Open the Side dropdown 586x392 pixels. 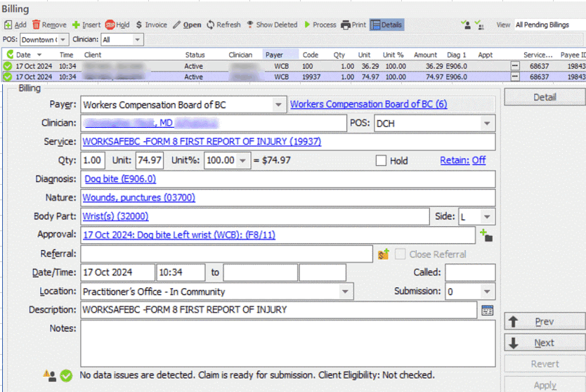click(x=486, y=217)
